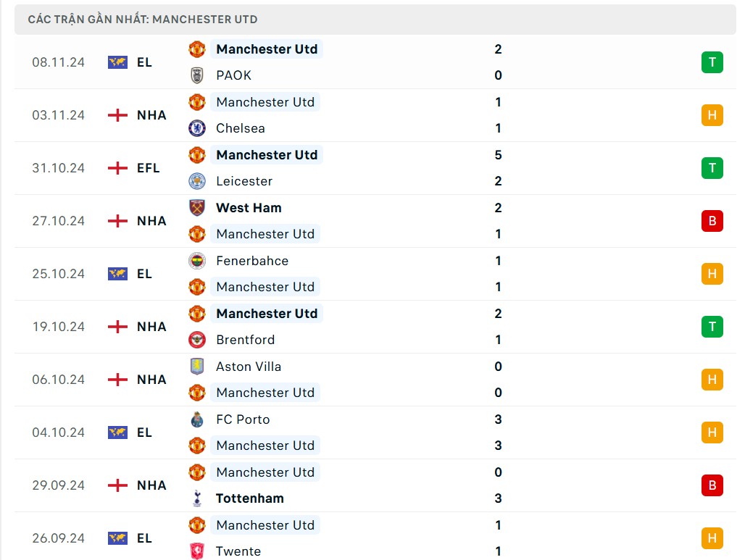The width and height of the screenshot is (745, 560).
Task: Click green T badge for PAOK match
Action: (712, 62)
